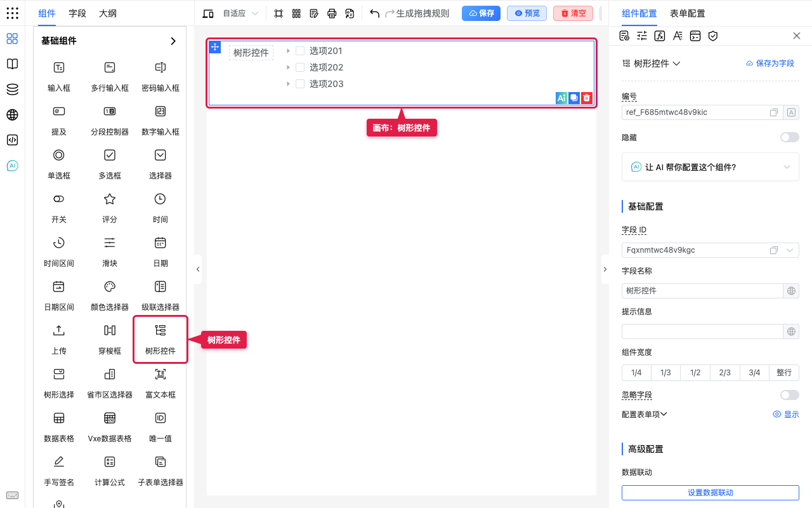Click 生成拖拽规则 in toolbar
The image size is (812, 508).
(x=422, y=13)
